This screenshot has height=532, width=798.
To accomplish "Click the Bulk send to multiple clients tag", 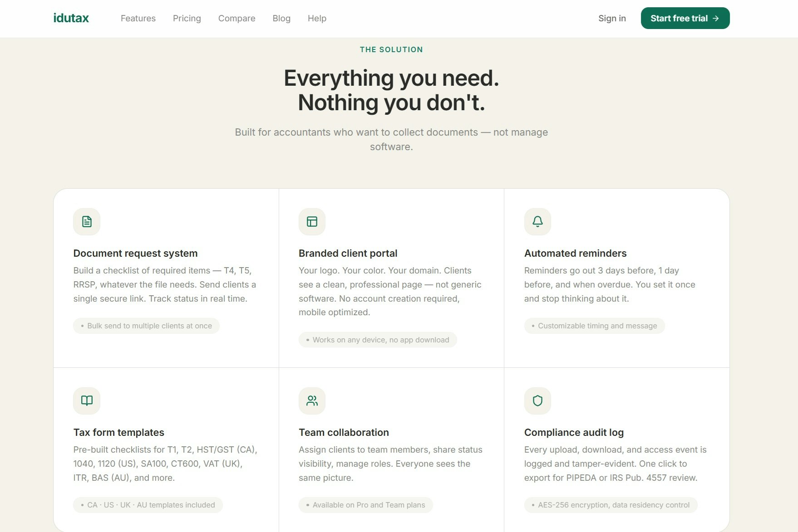I will click(x=146, y=326).
